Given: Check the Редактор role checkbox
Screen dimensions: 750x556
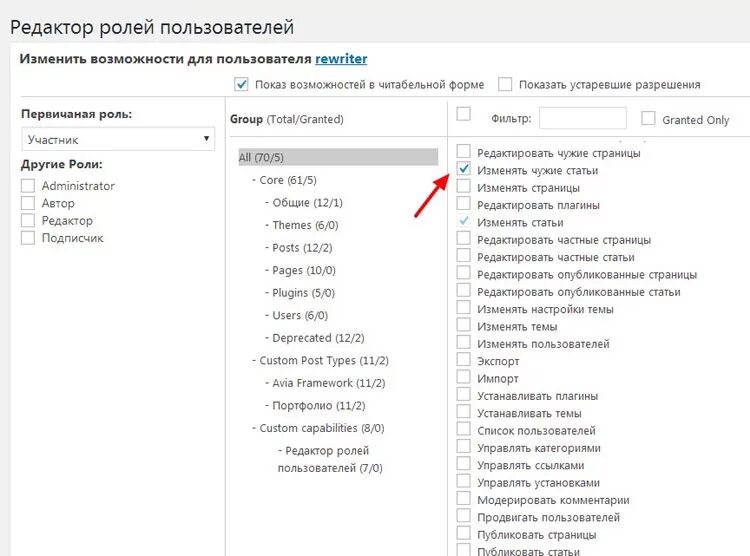Looking at the screenshot, I should 28,221.
